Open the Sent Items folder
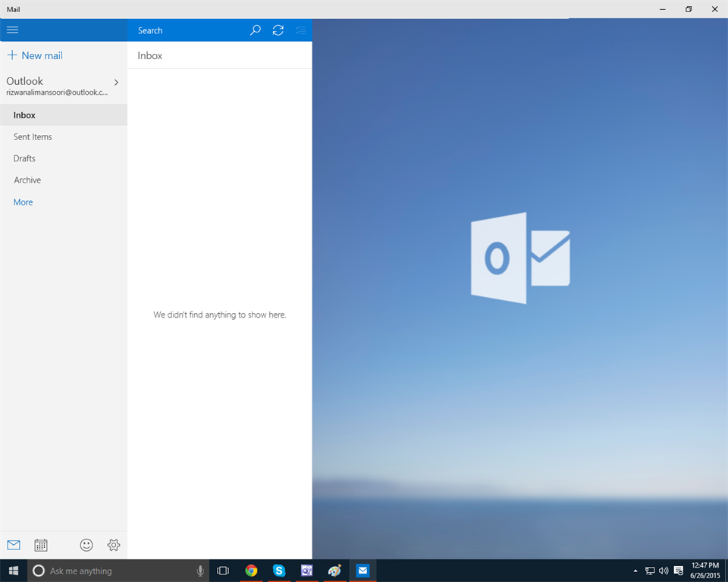728x582 pixels. [x=64, y=137]
